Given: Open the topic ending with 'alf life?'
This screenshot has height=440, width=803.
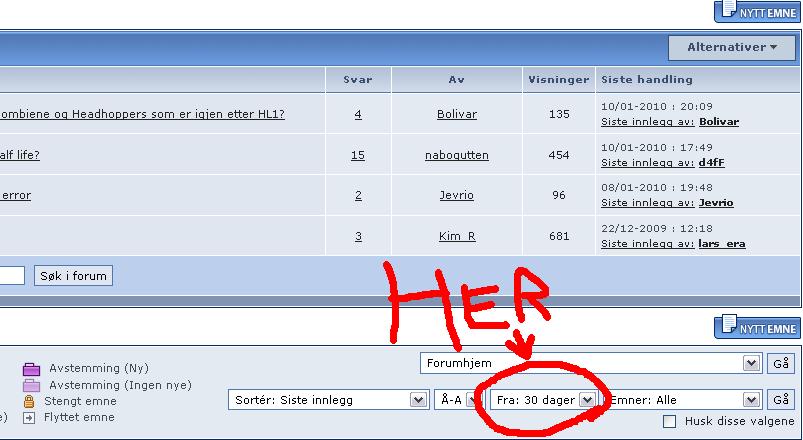Looking at the screenshot, I should (20, 155).
